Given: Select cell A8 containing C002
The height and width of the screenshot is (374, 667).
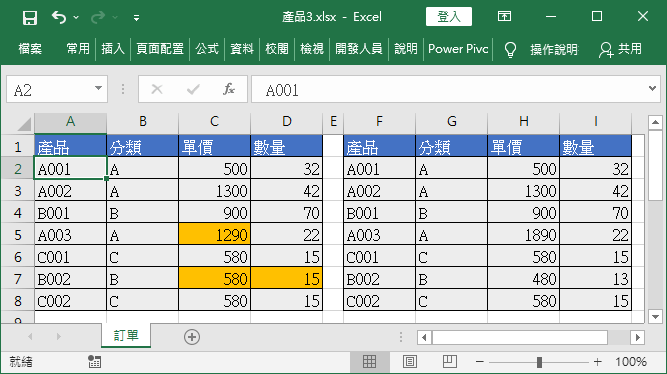Looking at the screenshot, I should pos(70,301).
